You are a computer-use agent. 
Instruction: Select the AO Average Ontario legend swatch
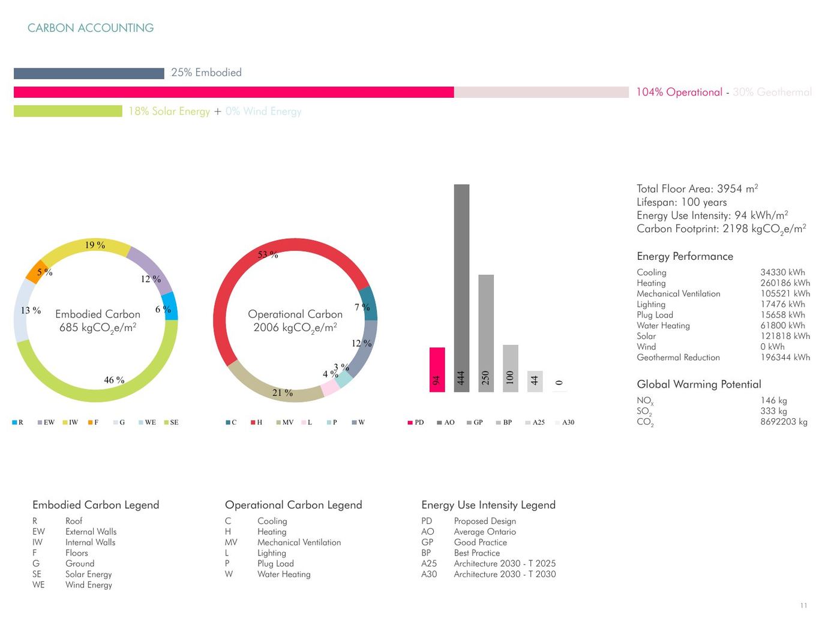439,422
